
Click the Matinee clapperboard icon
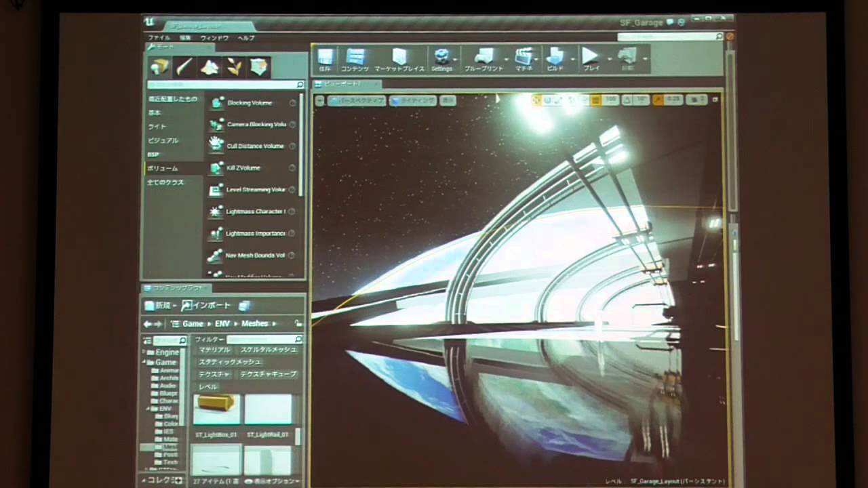click(523, 57)
